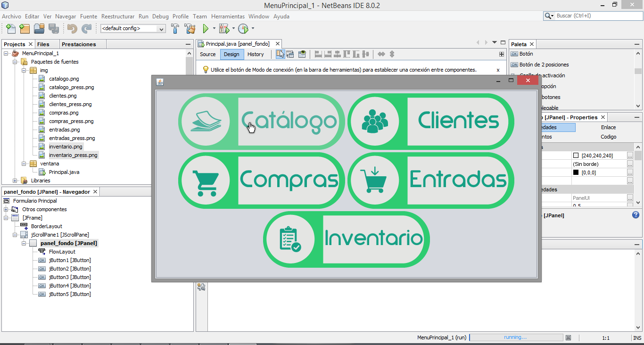Click the Profile Project clock icon
The height and width of the screenshot is (345, 644).
[x=243, y=28]
